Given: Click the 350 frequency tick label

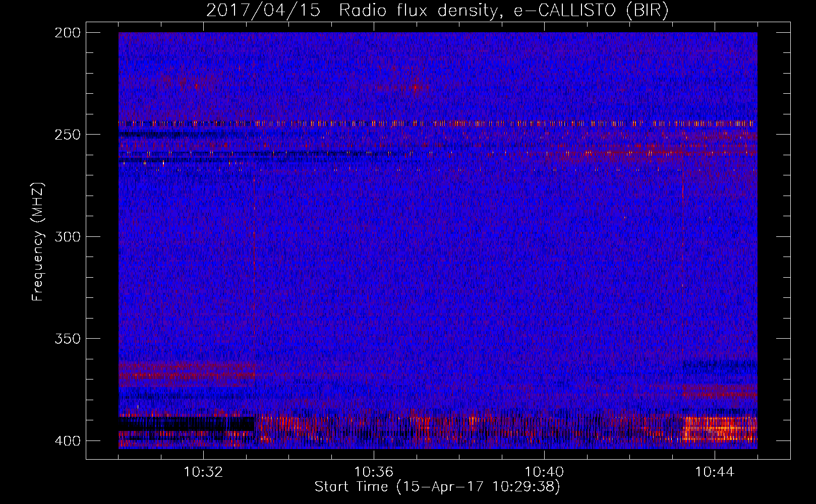Looking at the screenshot, I should coord(67,339).
